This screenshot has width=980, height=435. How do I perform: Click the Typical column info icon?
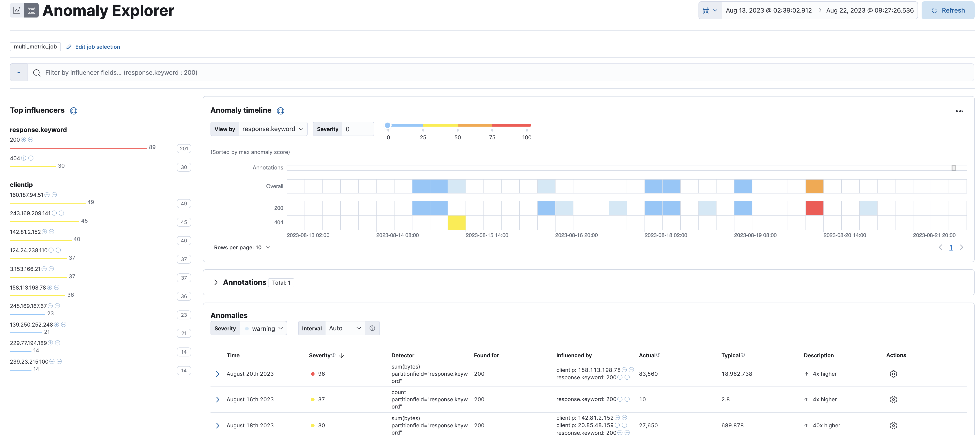point(743,354)
